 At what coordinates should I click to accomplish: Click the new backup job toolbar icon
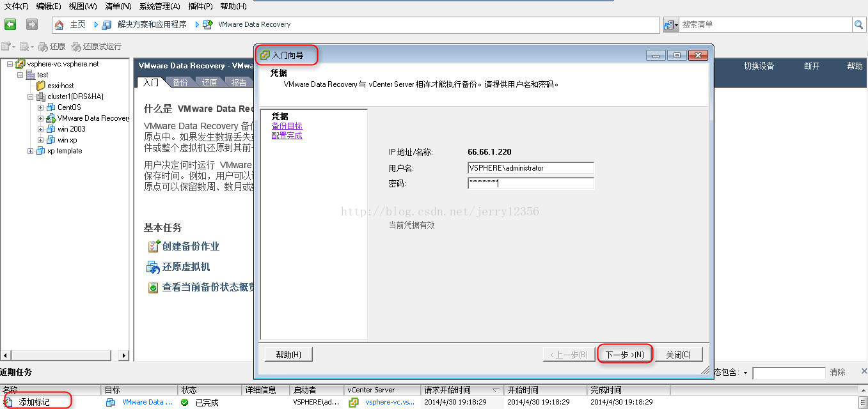8,47
